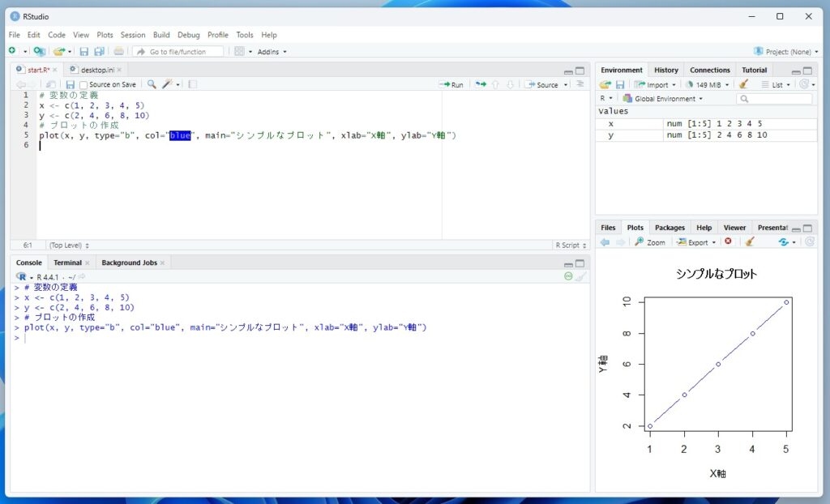Click the Create a Project icon
This screenshot has width=830, height=504.
point(39,51)
